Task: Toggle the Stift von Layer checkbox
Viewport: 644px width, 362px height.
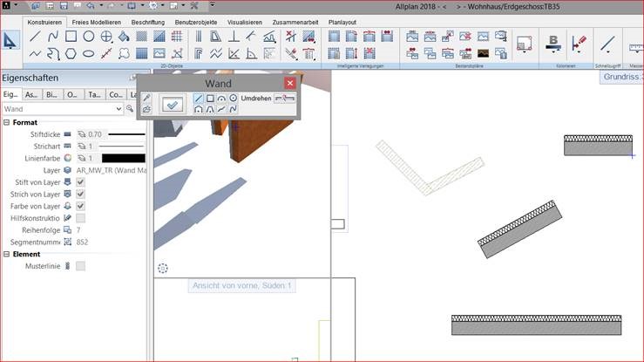Action: (80, 182)
